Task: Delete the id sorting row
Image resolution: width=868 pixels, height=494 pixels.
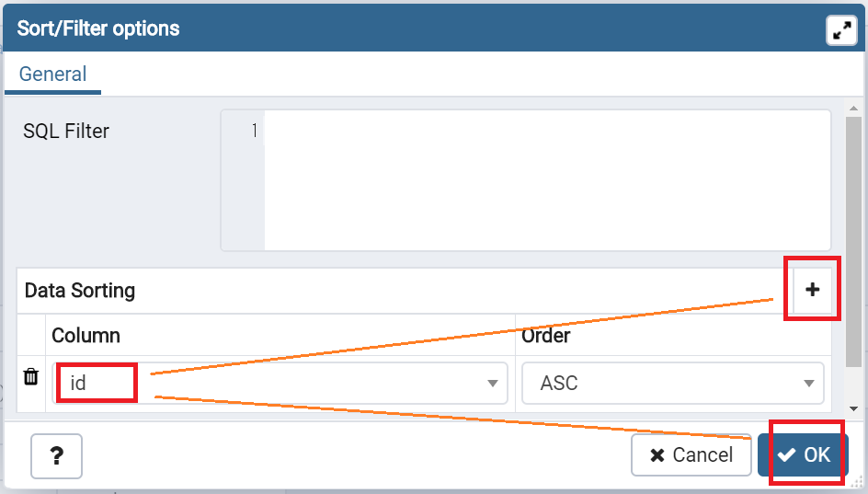Action: [31, 377]
